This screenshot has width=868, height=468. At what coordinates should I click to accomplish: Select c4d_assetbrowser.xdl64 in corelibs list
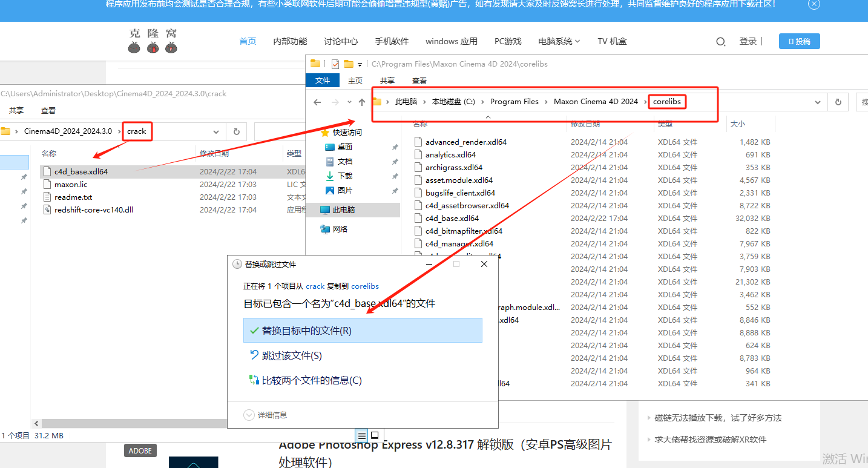(467, 205)
